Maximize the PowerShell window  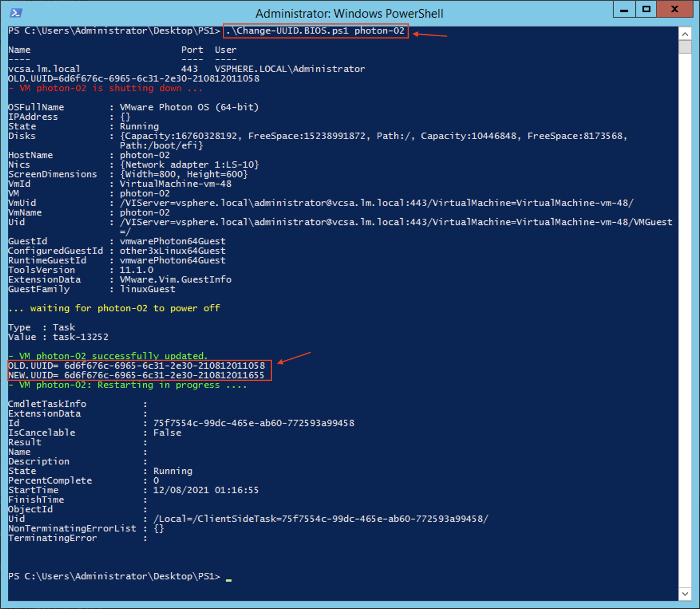646,9
